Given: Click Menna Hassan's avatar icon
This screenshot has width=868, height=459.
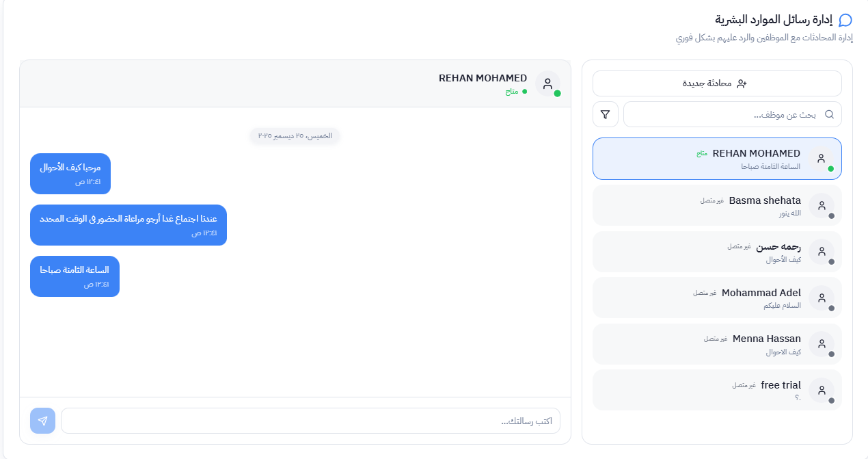Looking at the screenshot, I should (822, 344).
